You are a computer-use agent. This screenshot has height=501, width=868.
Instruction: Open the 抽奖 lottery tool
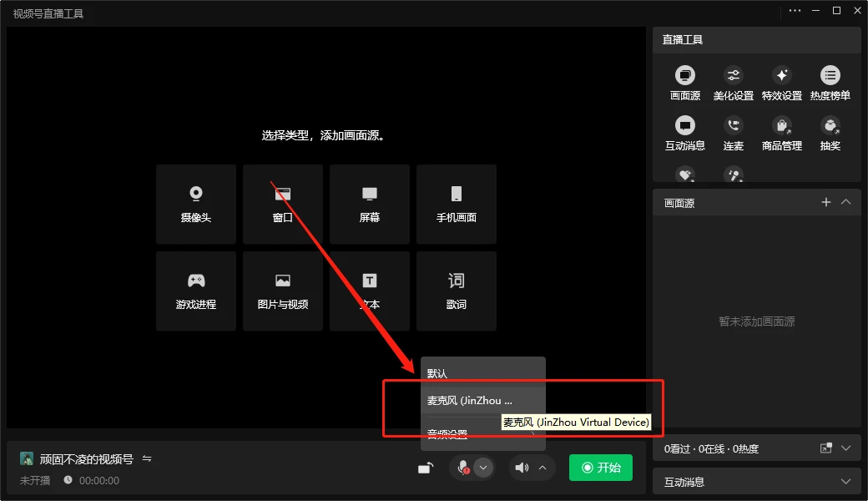(x=830, y=132)
